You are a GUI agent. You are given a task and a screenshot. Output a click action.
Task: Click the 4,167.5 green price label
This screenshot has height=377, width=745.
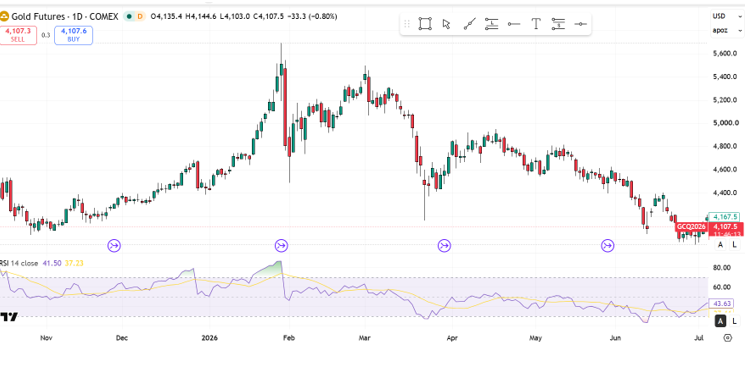(x=724, y=216)
